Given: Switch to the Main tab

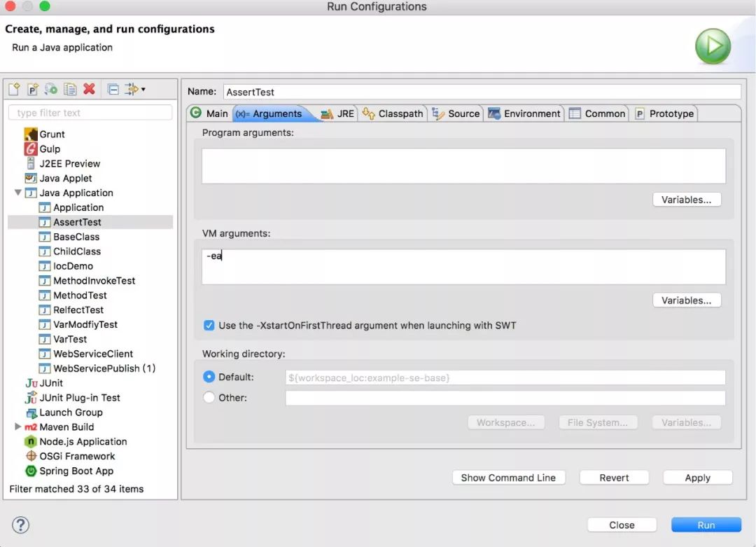Looking at the screenshot, I should 209,113.
